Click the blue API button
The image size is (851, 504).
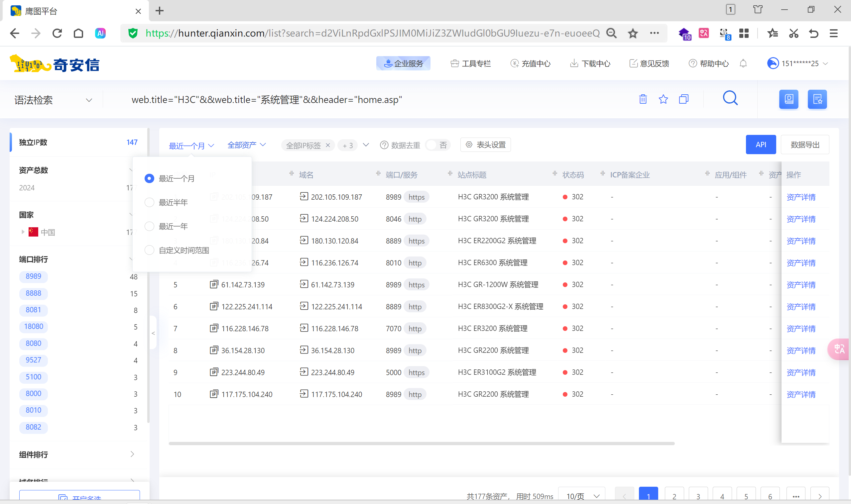click(x=761, y=145)
